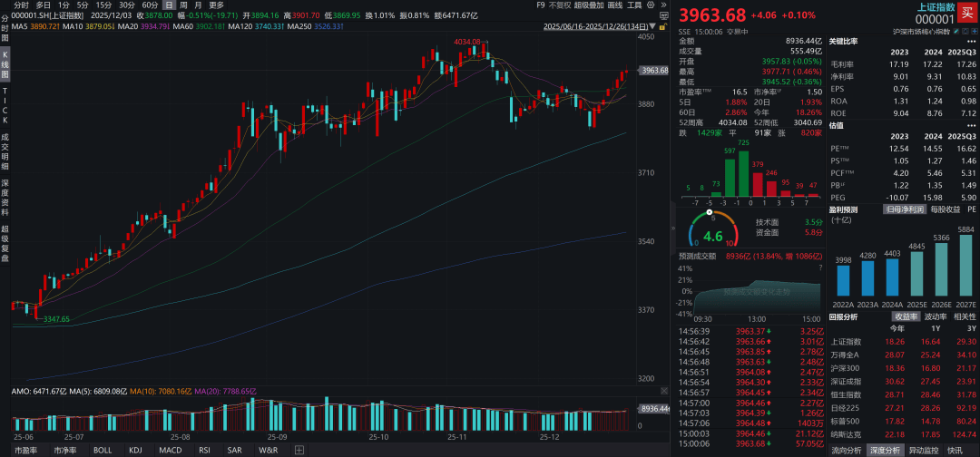Click the 超级叠加 overlay button
This screenshot has width=980, height=457.
click(x=588, y=5)
